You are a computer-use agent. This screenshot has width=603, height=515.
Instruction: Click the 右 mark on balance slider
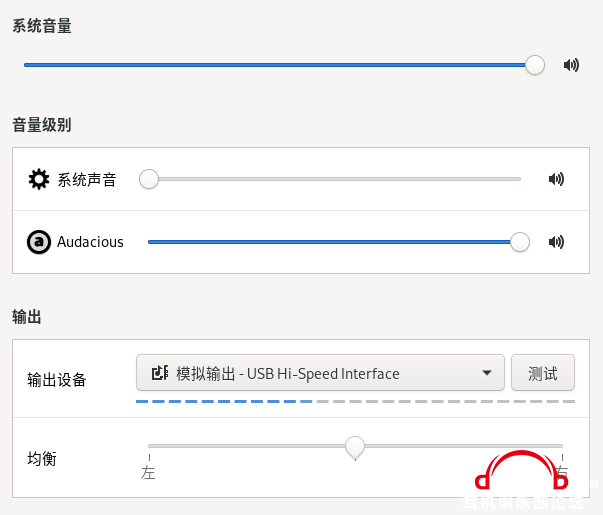click(x=561, y=472)
